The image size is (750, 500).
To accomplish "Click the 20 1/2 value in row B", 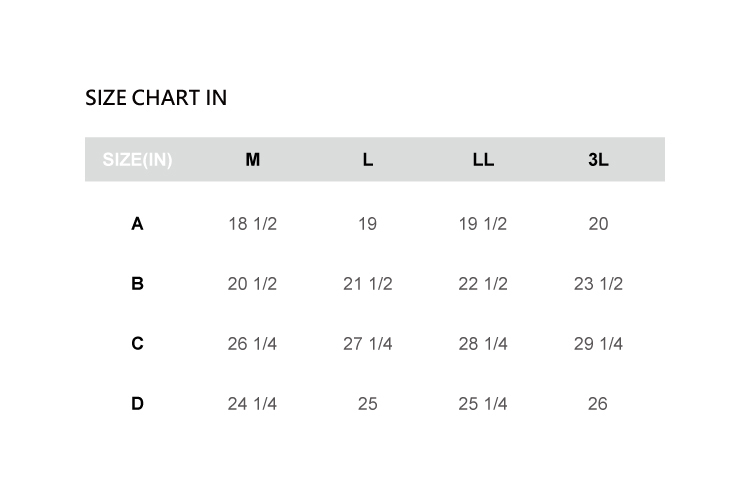I will [252, 284].
